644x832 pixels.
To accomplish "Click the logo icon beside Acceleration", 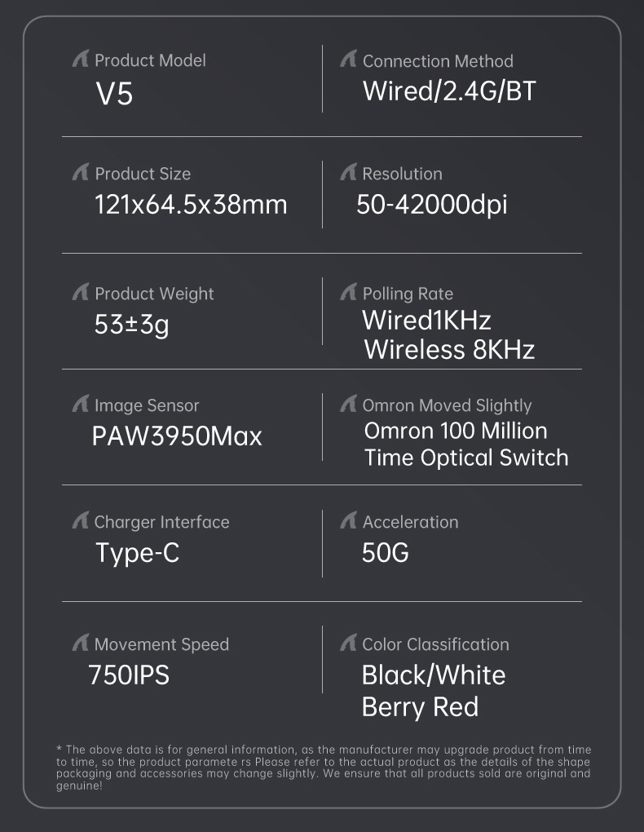I will pos(349,521).
